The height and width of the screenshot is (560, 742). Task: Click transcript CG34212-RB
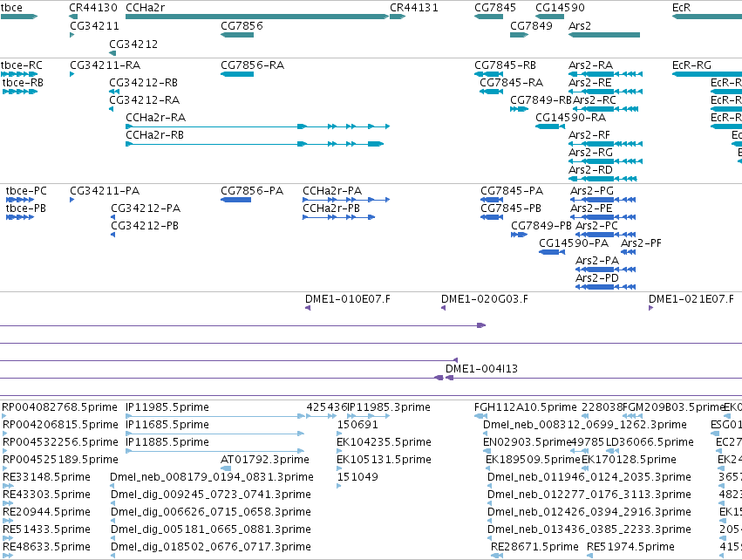point(143,83)
